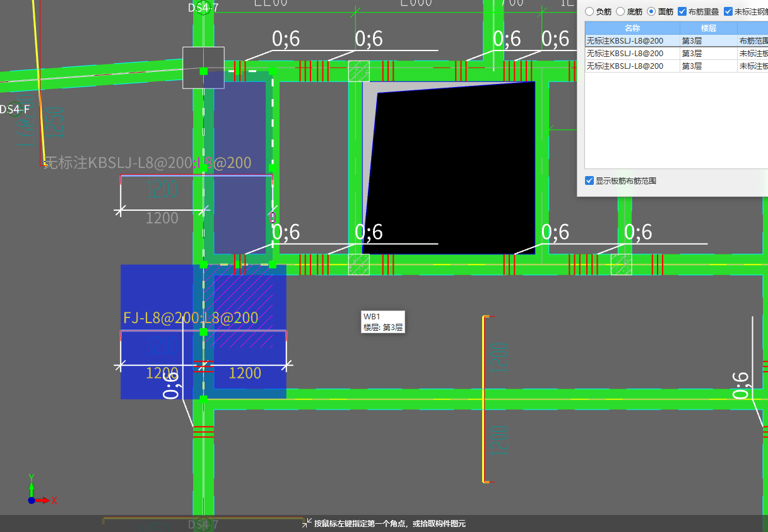Sort by the 名称 column header
The height and width of the screenshot is (532, 768).
pyautogui.click(x=632, y=28)
